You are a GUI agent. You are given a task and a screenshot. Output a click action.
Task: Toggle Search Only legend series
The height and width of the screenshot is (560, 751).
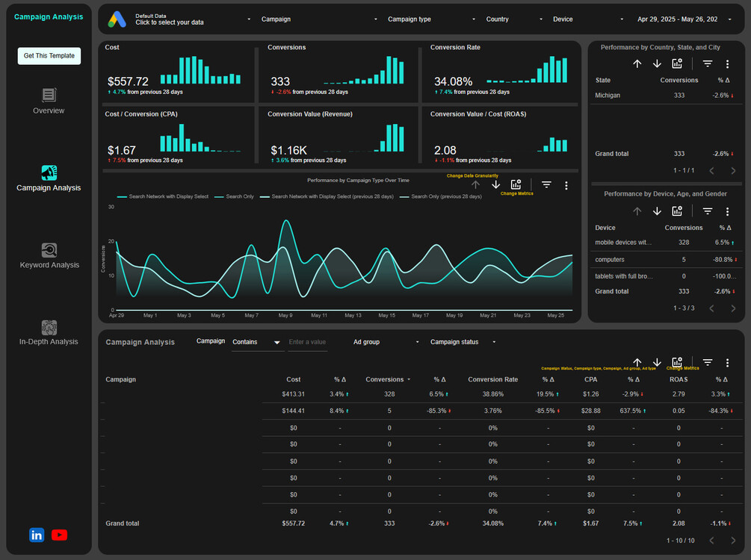[x=234, y=196]
